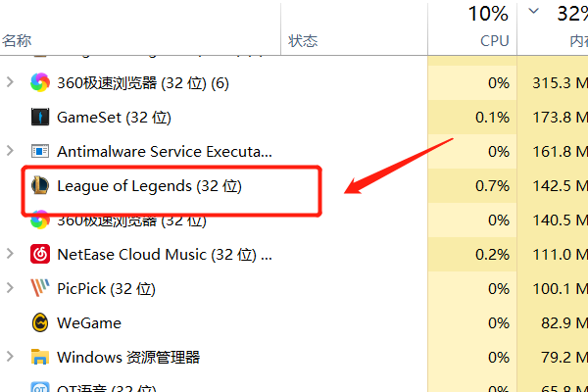Expand the PicPick (32 位) group
The width and height of the screenshot is (588, 392).
click(10, 288)
